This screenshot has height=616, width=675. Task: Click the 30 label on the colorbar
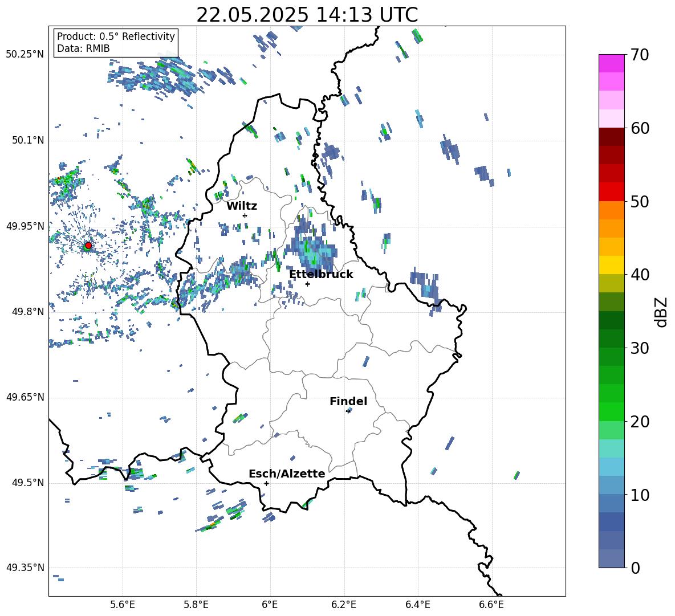(640, 348)
